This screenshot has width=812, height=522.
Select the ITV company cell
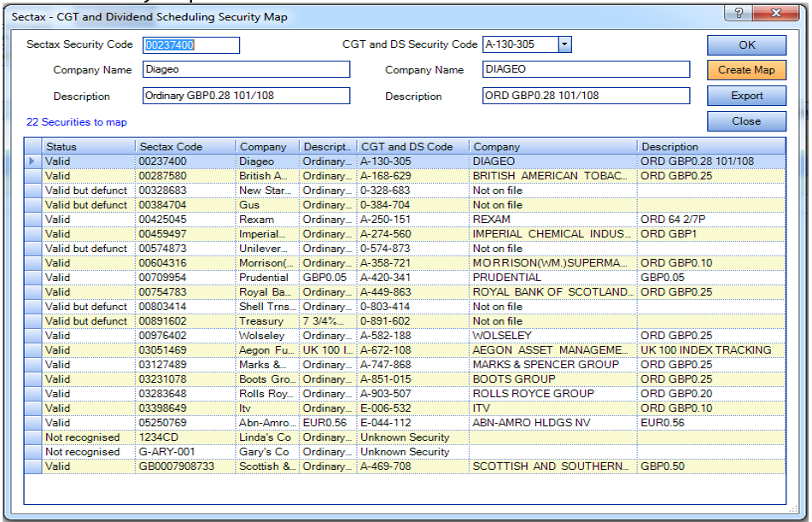pos(553,408)
